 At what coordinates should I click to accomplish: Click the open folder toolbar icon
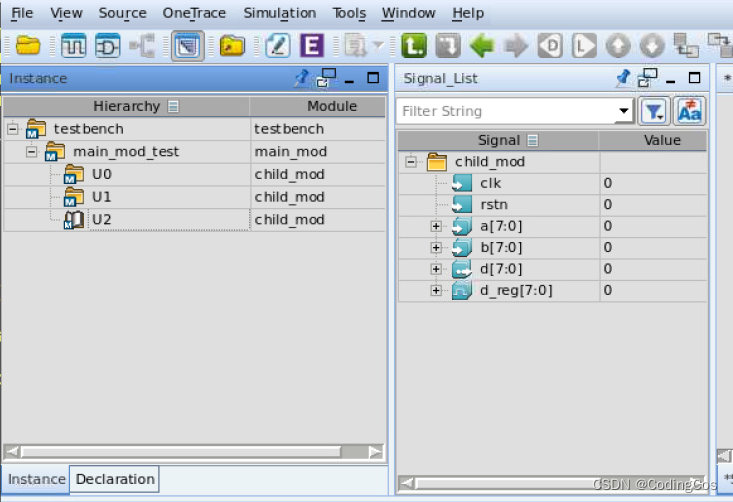[x=27, y=45]
